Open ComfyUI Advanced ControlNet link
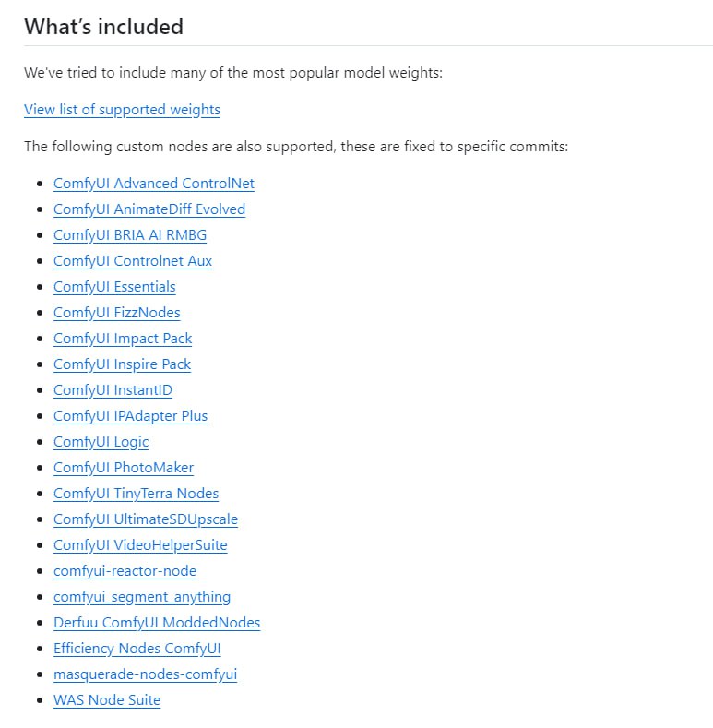Image resolution: width=713 pixels, height=728 pixels. click(153, 184)
